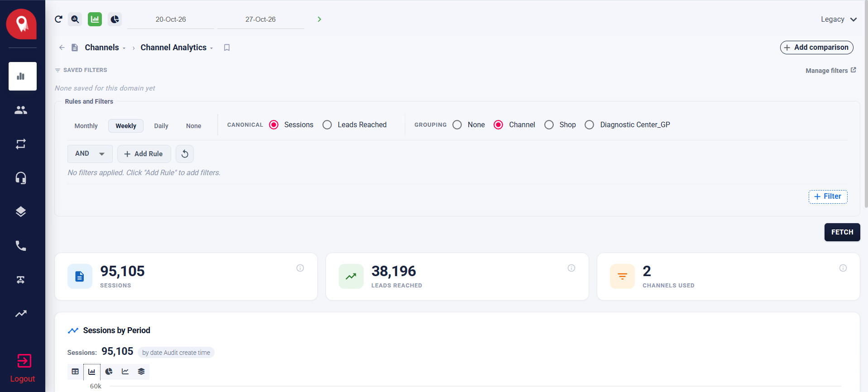Switch to Monthly period tab
Viewport: 868px width, 392px height.
coord(86,126)
